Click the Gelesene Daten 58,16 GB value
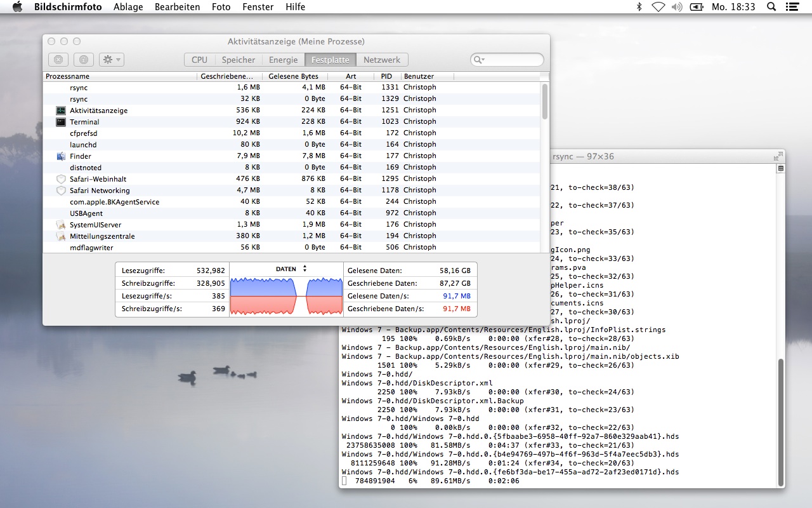 455,271
